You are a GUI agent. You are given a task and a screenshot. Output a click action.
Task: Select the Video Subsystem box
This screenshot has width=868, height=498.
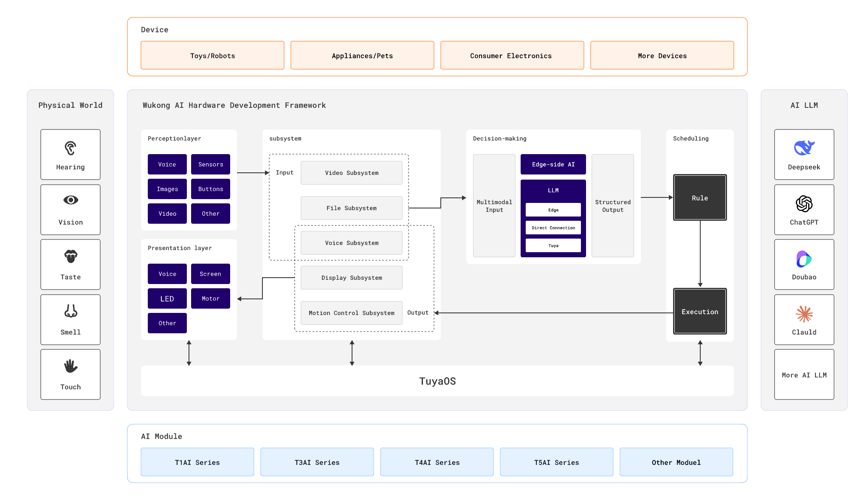[352, 173]
